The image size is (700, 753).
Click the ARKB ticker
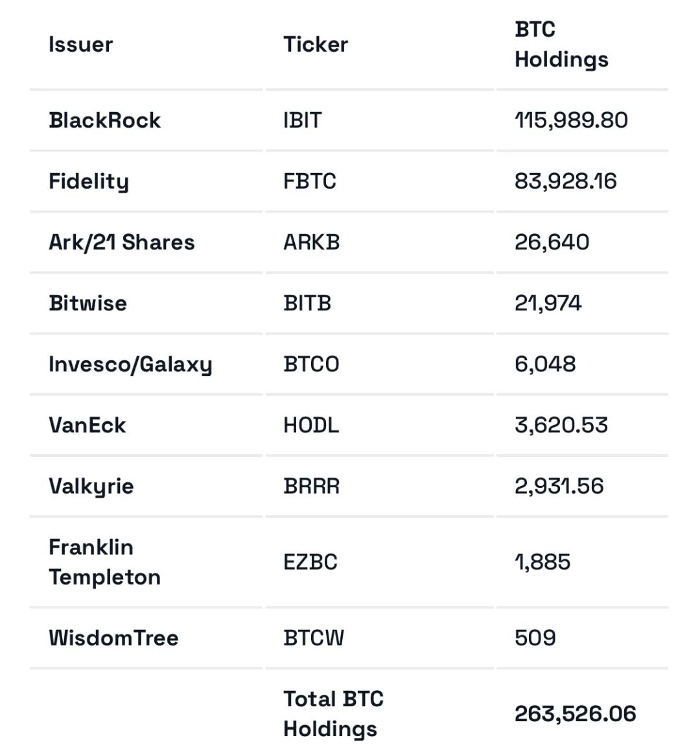pos(312,242)
